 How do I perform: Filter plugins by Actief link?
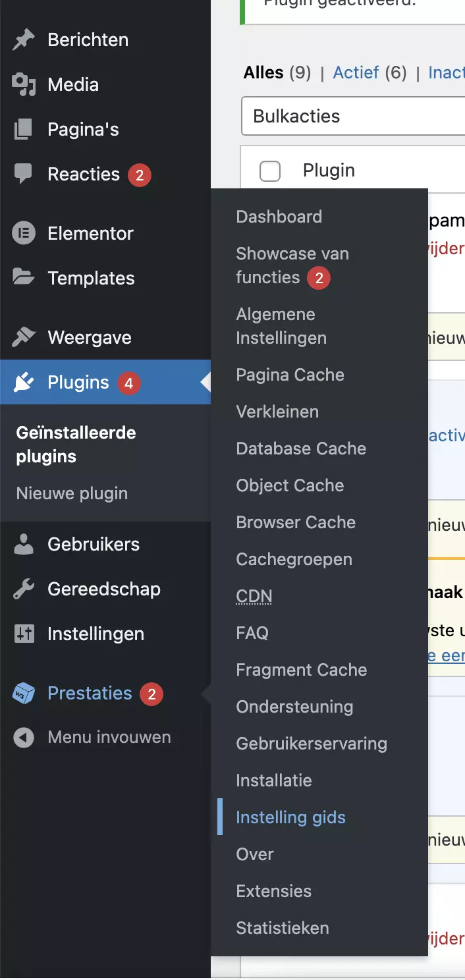coord(356,72)
